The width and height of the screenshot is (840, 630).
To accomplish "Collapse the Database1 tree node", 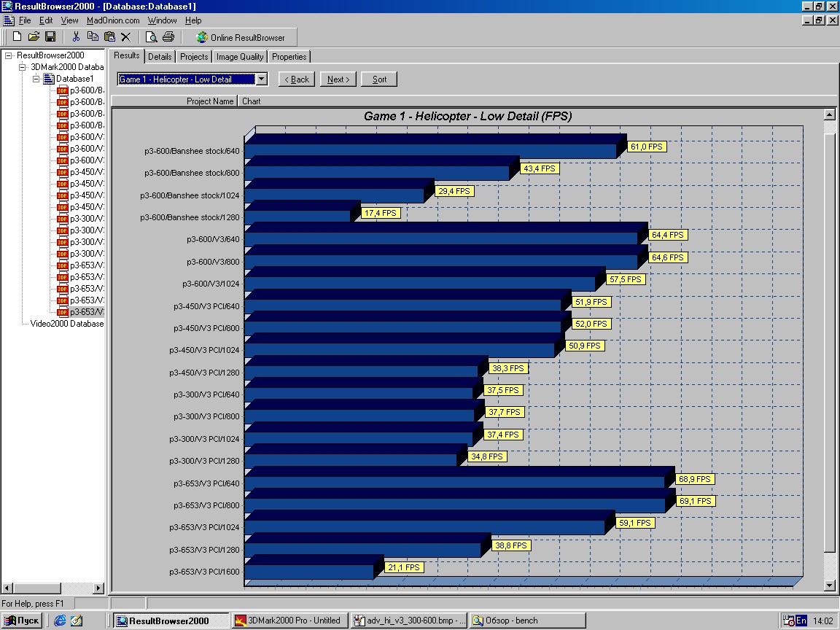I will 36,79.
